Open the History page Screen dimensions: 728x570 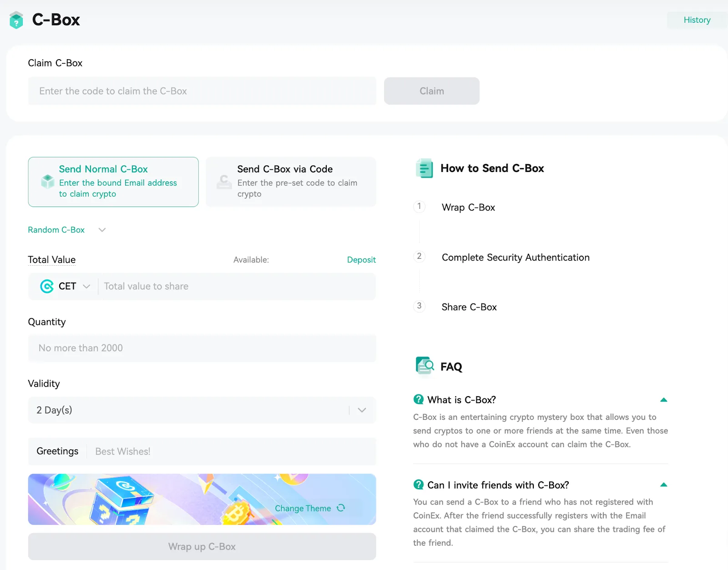point(697,20)
